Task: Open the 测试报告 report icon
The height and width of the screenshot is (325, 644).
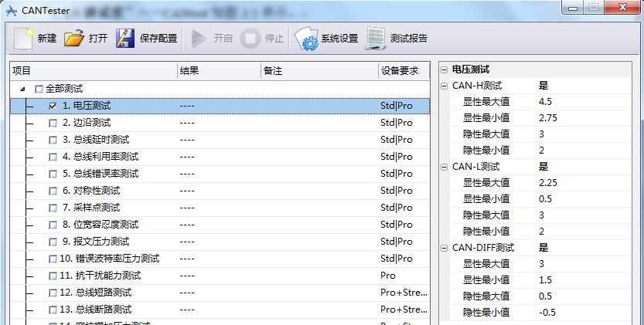Action: 376,39
